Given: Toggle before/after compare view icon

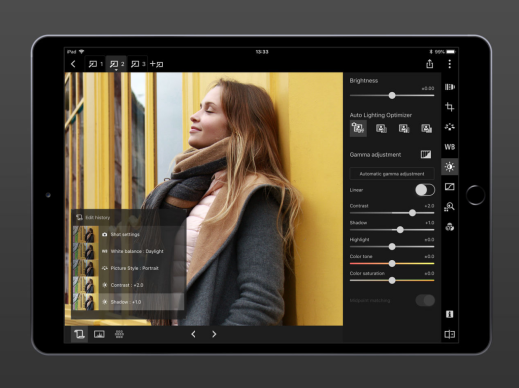Looking at the screenshot, I should coord(449,334).
